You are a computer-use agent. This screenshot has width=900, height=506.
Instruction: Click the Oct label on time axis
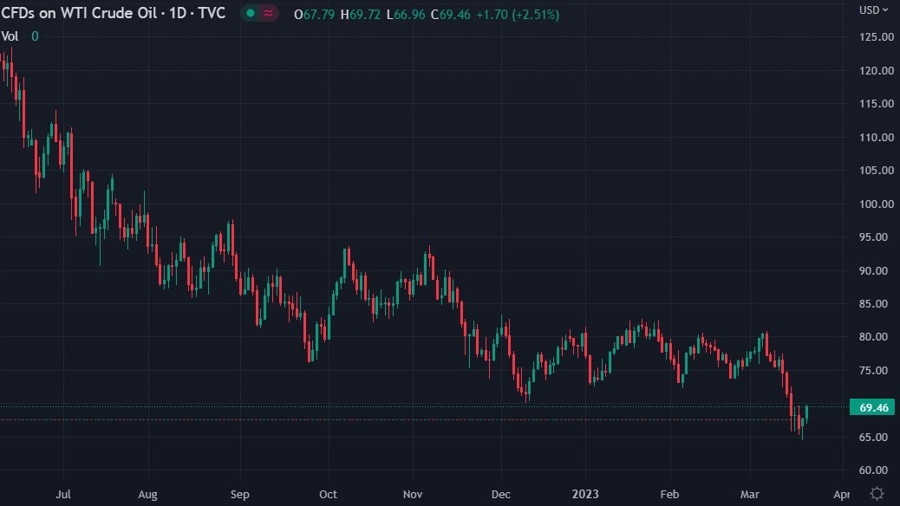pyautogui.click(x=328, y=494)
